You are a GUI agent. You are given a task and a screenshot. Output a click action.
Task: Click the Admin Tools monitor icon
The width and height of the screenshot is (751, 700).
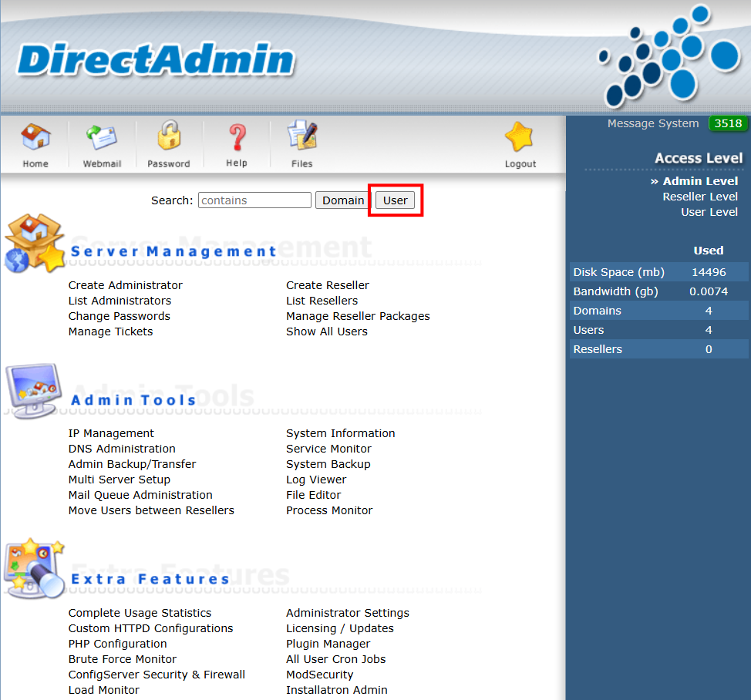33,391
